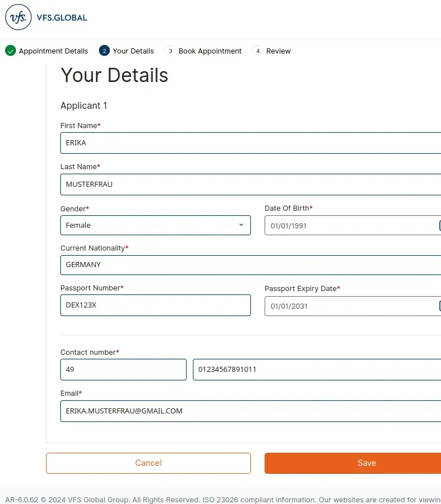Click the green Appointment Details checkmark
This screenshot has width=441, height=504.
coord(10,51)
